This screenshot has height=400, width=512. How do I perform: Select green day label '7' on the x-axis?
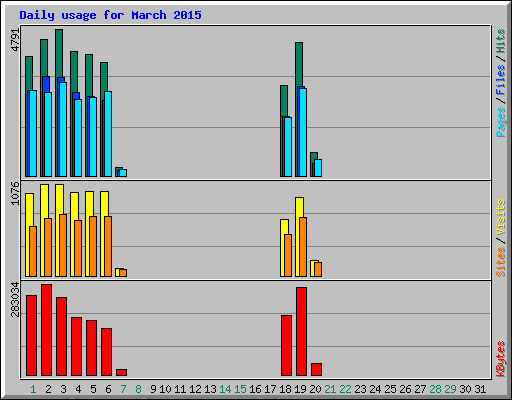coord(123,389)
